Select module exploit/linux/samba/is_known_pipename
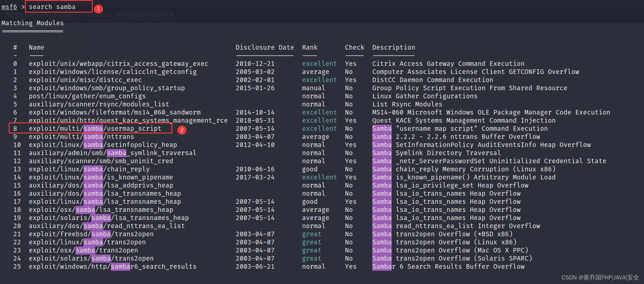This screenshot has height=284, width=644. [x=101, y=177]
